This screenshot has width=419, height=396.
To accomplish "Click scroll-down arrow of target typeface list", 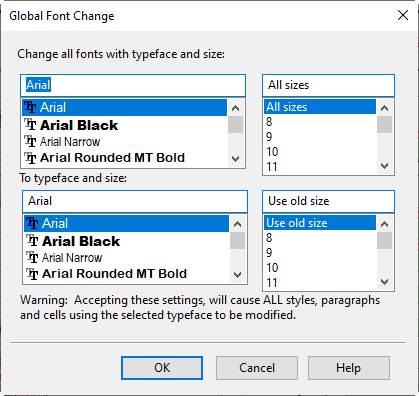I will (x=237, y=275).
